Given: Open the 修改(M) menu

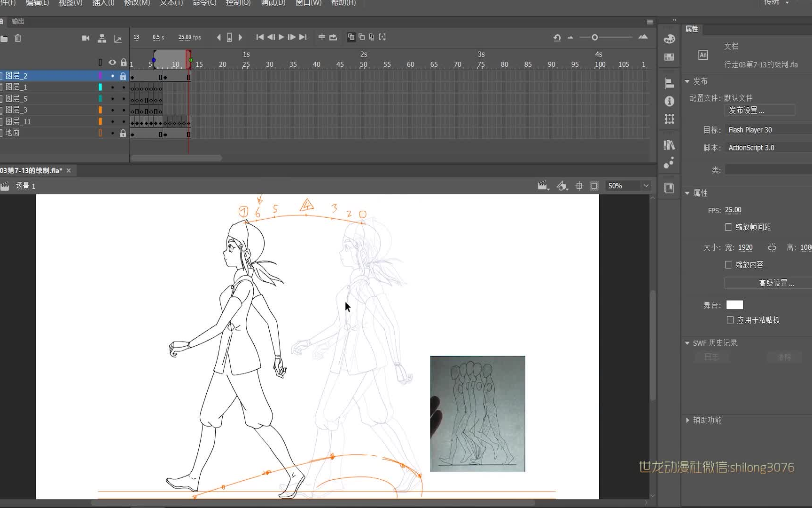Looking at the screenshot, I should (137, 3).
